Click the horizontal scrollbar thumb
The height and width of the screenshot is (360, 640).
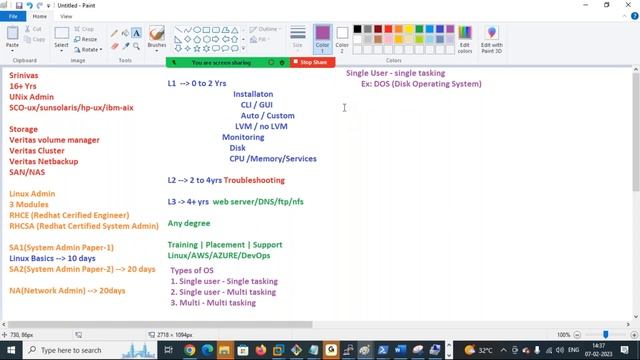(160, 325)
